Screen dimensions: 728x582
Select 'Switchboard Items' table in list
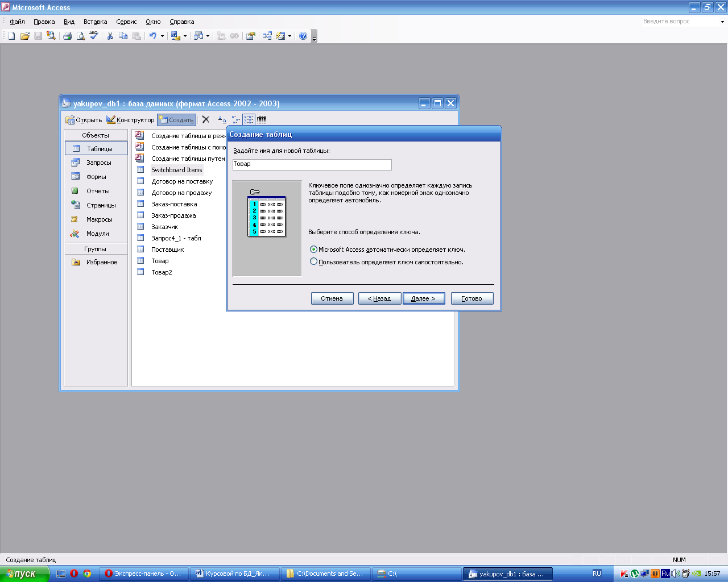[176, 170]
